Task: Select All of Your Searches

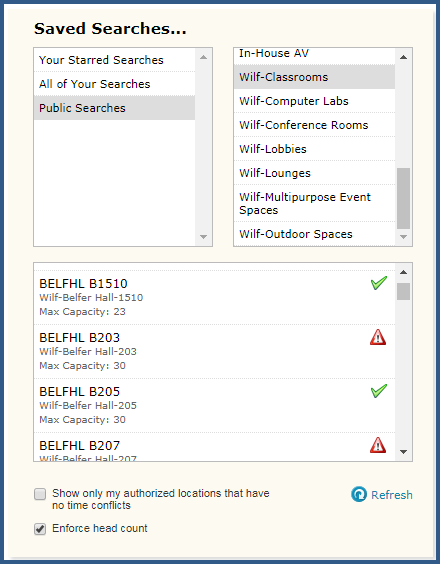Action: tap(114, 84)
